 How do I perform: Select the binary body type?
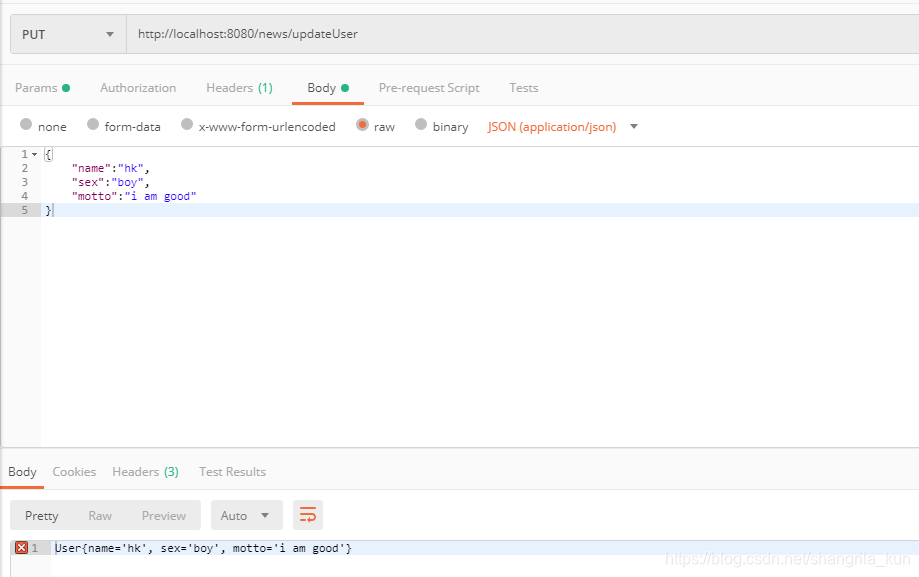441,126
